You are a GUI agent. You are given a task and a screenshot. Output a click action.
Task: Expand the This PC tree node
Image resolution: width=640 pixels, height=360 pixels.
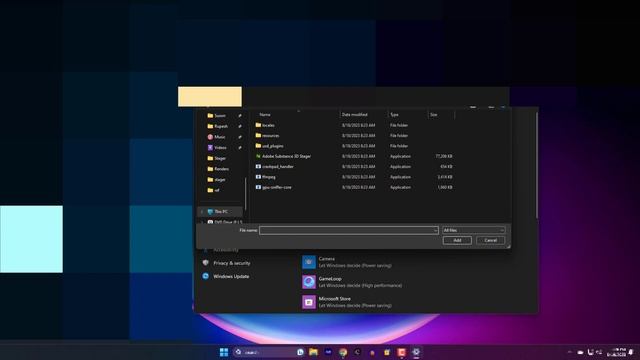pyautogui.click(x=201, y=211)
